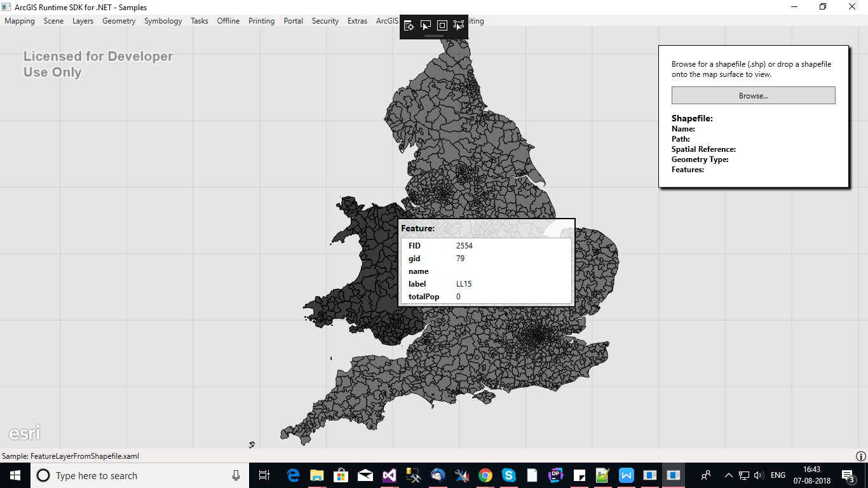This screenshot has height=488, width=868.
Task: Open the Portal menu
Action: click(x=294, y=21)
